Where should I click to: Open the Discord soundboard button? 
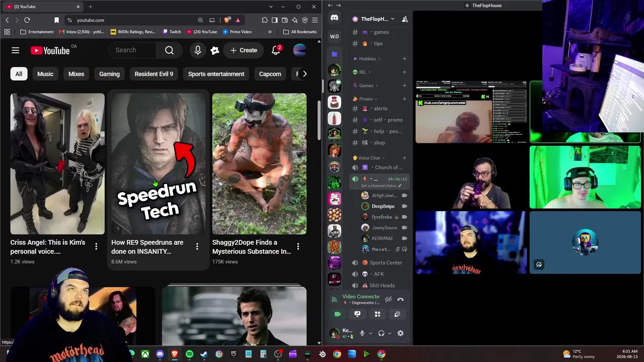click(x=397, y=314)
